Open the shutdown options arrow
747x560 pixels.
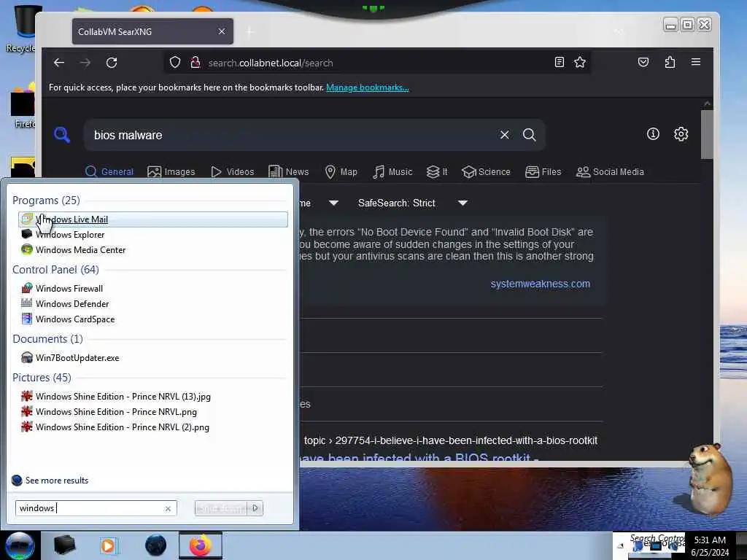point(255,508)
